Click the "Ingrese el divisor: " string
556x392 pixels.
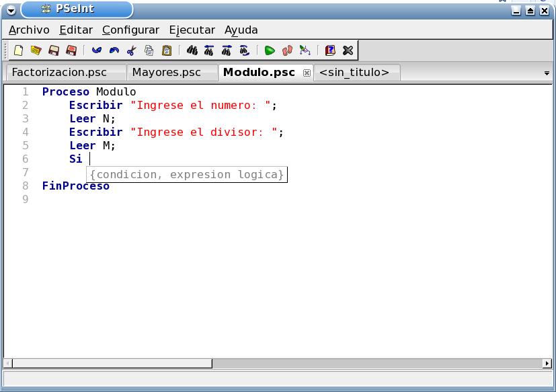click(204, 132)
